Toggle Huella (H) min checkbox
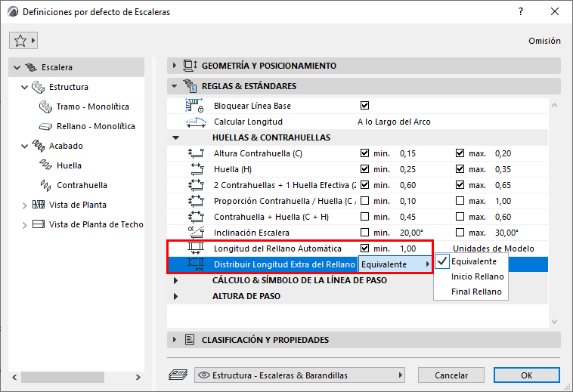This screenshot has width=573, height=392. [364, 169]
